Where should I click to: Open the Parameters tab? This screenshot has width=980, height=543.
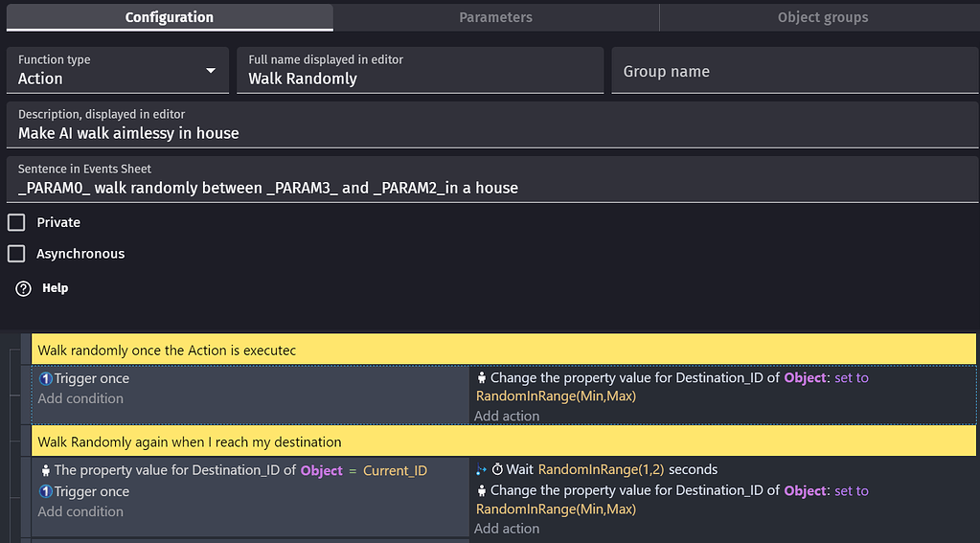tap(495, 17)
